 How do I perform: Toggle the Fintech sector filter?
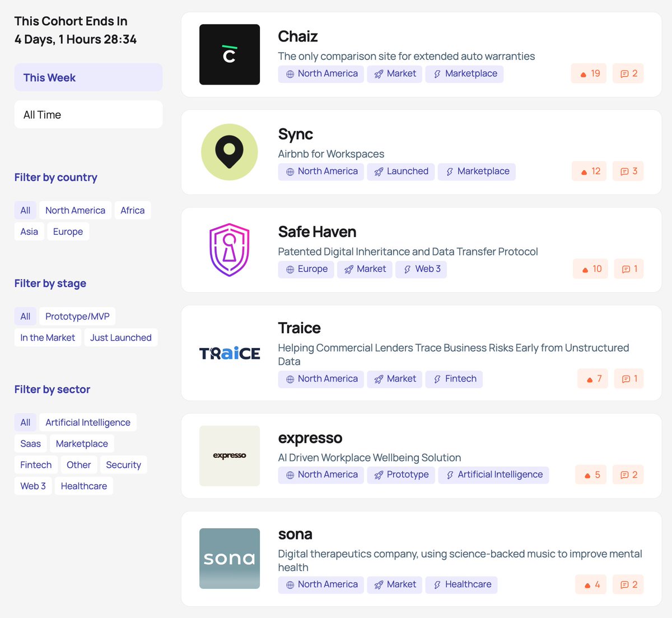[35, 464]
